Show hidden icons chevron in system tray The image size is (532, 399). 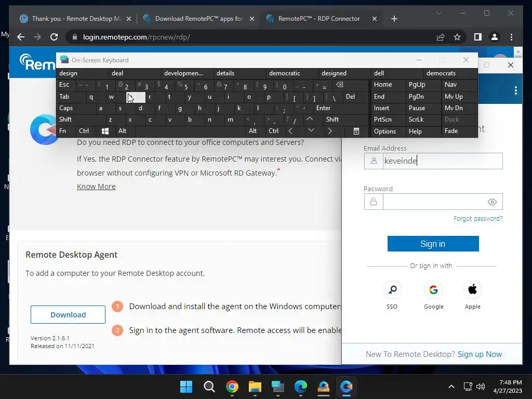point(451,387)
